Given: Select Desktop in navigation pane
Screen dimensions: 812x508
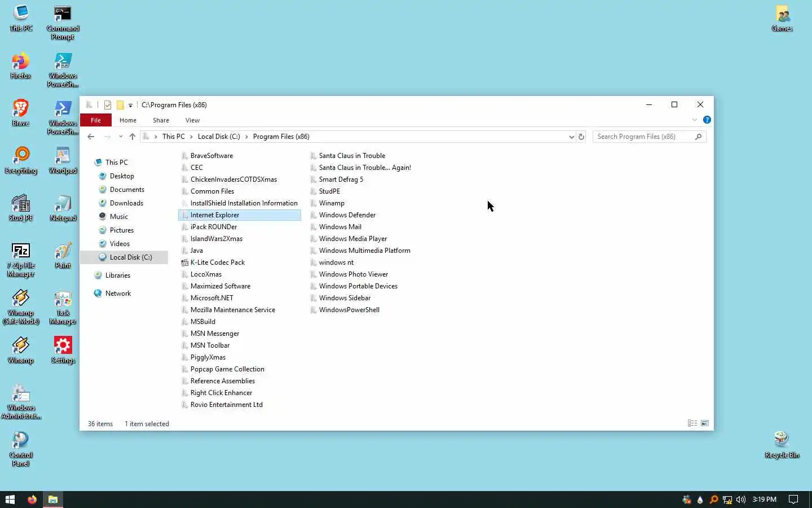Looking at the screenshot, I should click(122, 176).
